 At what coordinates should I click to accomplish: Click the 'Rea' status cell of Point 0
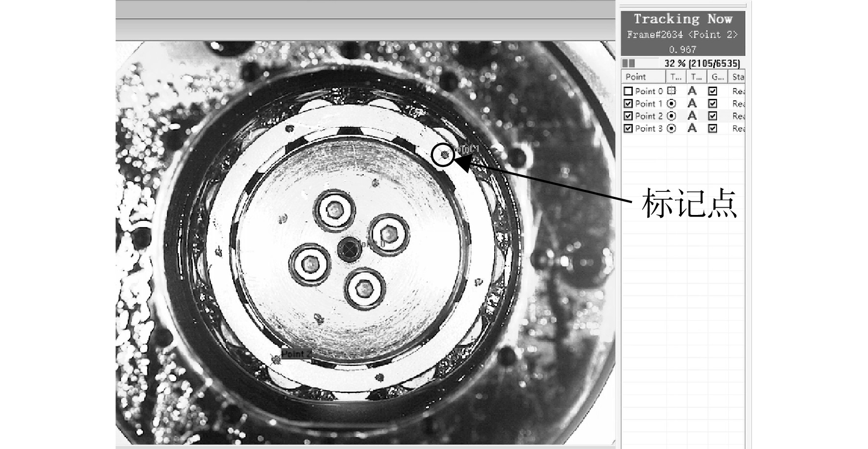click(738, 91)
